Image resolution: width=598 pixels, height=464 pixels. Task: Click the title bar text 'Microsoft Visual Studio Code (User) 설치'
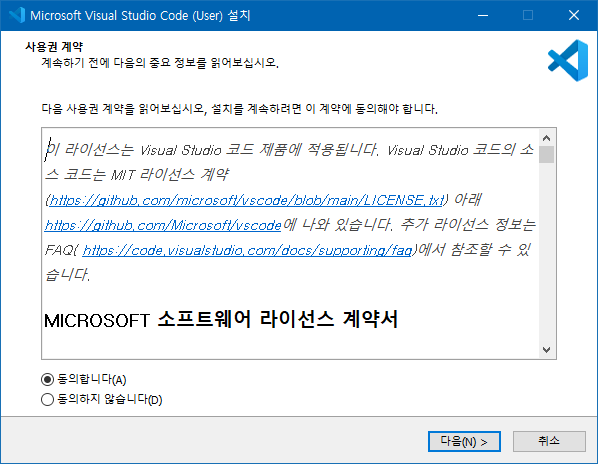click(x=140, y=16)
